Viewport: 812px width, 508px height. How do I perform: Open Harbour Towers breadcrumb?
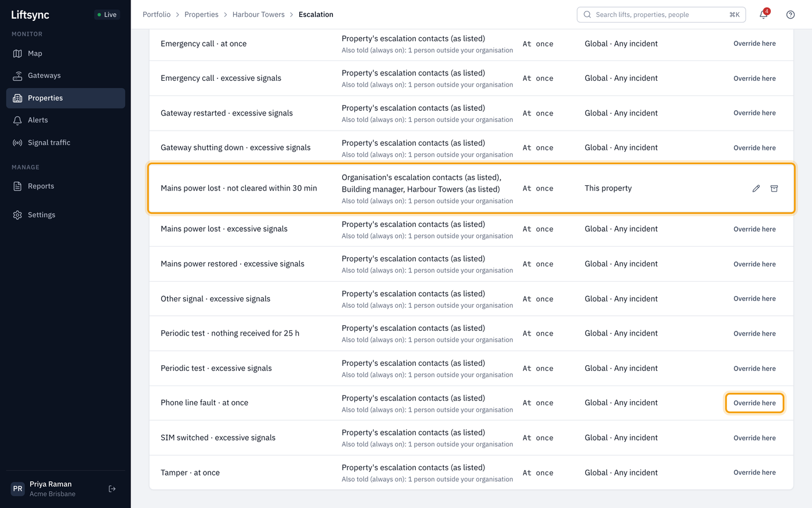point(259,15)
